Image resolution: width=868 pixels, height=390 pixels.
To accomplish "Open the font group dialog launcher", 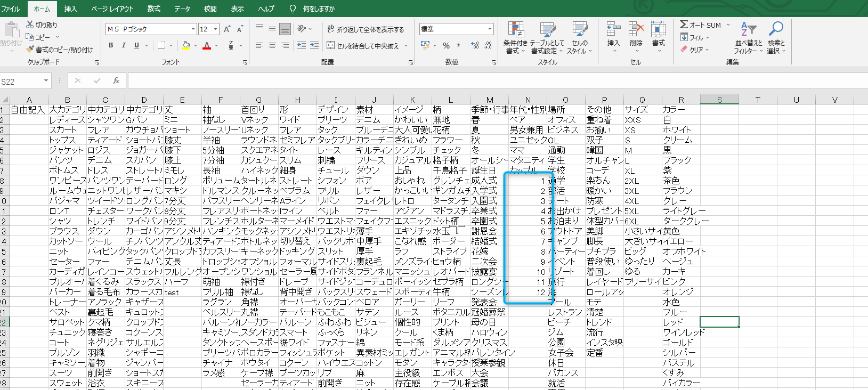I will (x=245, y=62).
